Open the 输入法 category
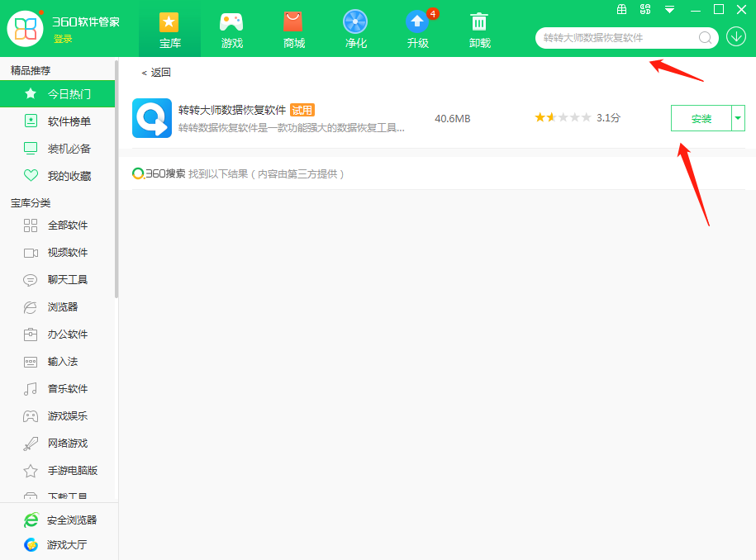The width and height of the screenshot is (756, 560). pos(57,362)
